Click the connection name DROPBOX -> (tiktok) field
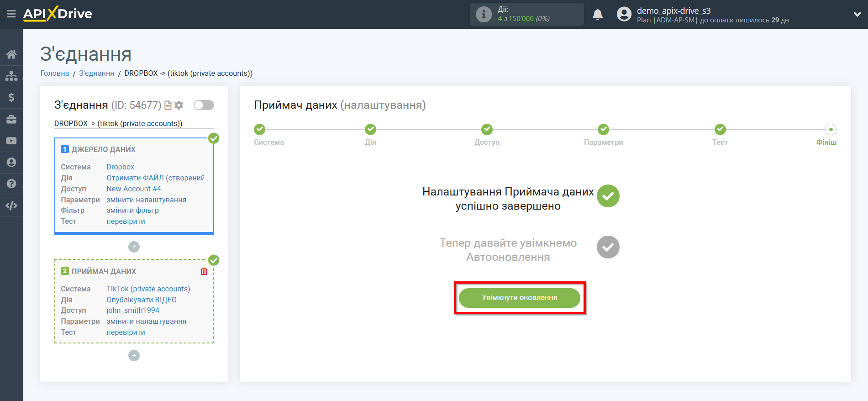Screen dimensions: 868x401 point(134,124)
